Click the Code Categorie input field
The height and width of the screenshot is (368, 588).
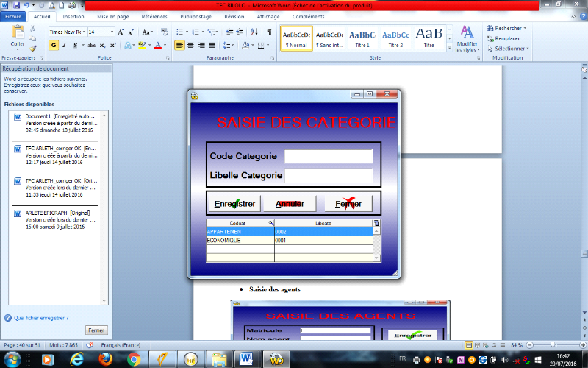click(328, 156)
